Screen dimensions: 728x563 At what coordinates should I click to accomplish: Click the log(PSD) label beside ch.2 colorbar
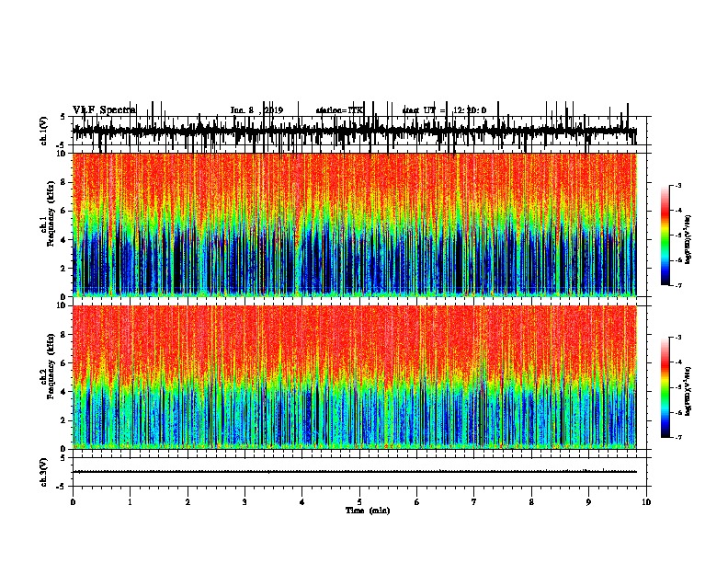[x=688, y=392]
